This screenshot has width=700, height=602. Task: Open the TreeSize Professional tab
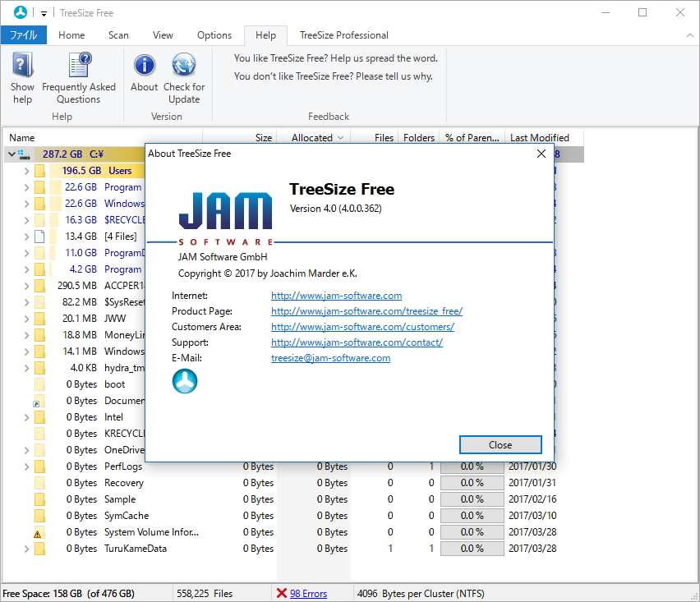(343, 35)
